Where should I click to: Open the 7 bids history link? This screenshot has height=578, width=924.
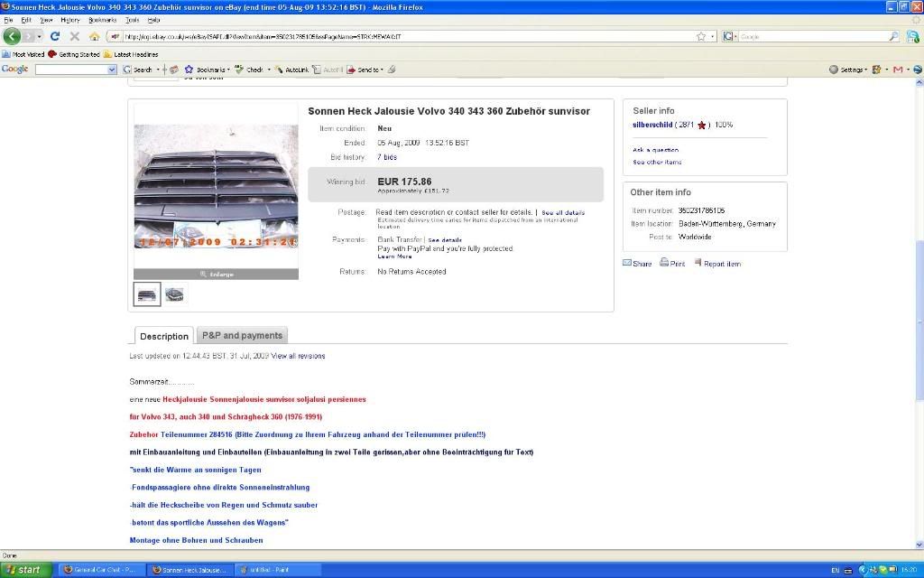pos(386,157)
